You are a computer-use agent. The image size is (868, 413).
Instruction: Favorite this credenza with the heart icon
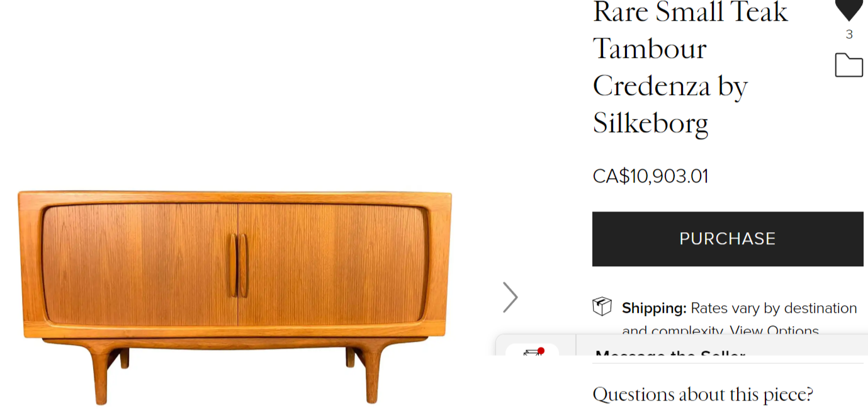pos(849,9)
